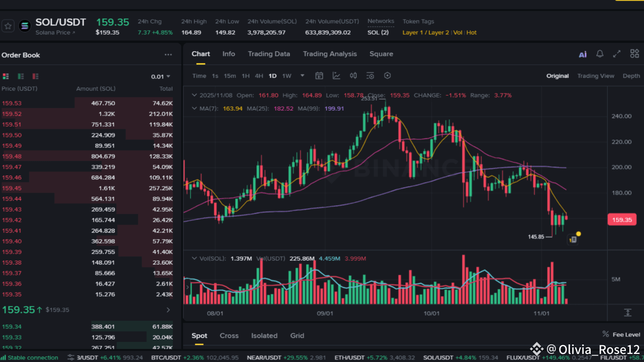Select the Spot trading tab
This screenshot has width=644, height=362.
point(199,335)
